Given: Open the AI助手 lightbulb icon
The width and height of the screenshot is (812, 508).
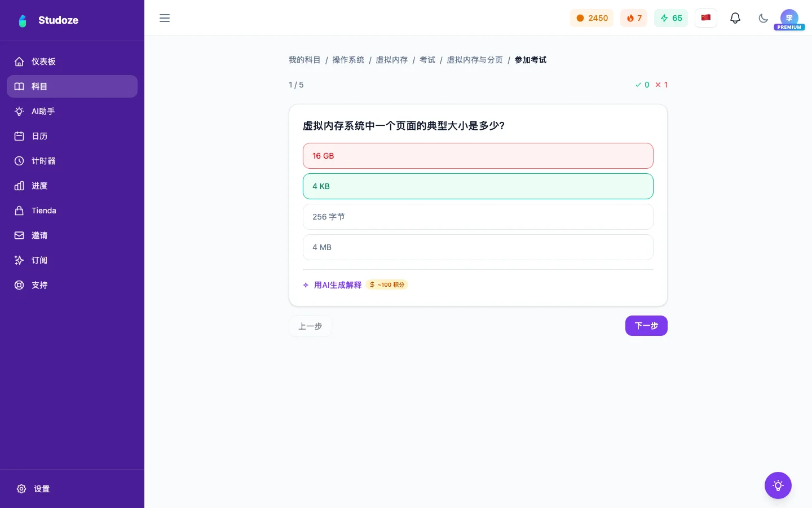Looking at the screenshot, I should [x=19, y=111].
